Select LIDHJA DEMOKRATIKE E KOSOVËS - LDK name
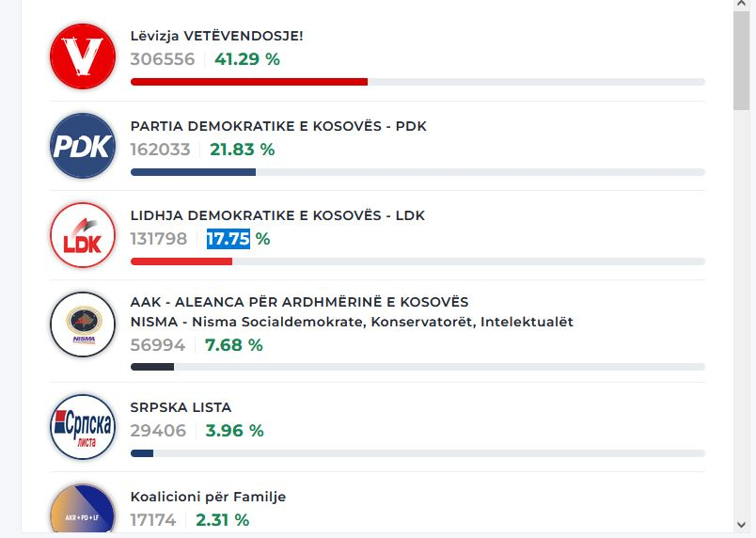 (x=277, y=215)
